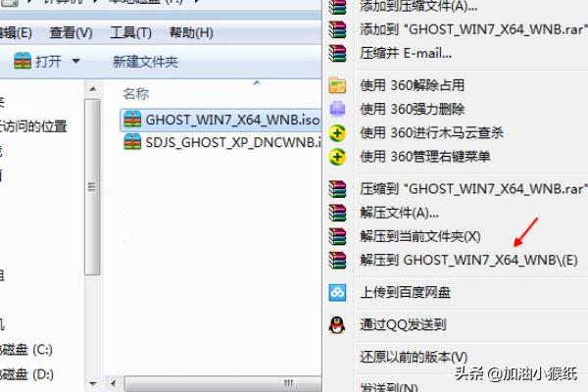
Task: Click the QQ penguin icon
Action: point(337,324)
